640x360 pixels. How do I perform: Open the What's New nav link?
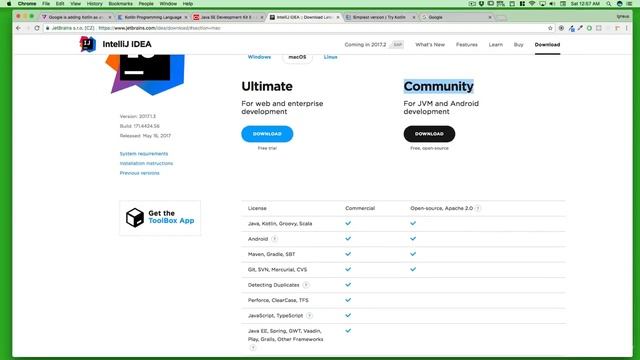coord(430,44)
